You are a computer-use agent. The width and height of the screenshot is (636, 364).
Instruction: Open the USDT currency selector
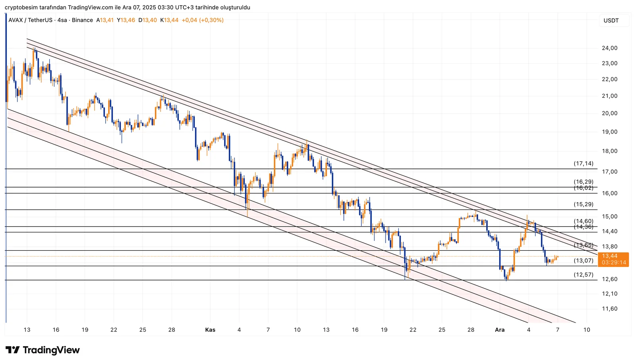(x=611, y=21)
